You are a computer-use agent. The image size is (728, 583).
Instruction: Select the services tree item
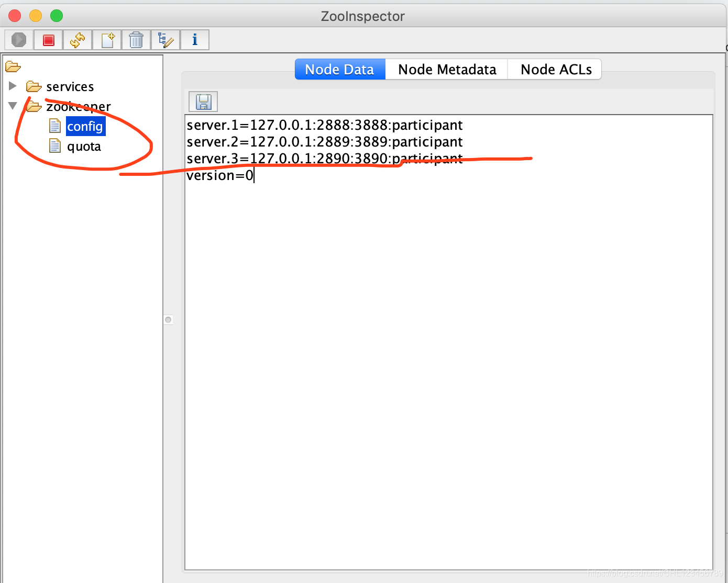click(70, 86)
